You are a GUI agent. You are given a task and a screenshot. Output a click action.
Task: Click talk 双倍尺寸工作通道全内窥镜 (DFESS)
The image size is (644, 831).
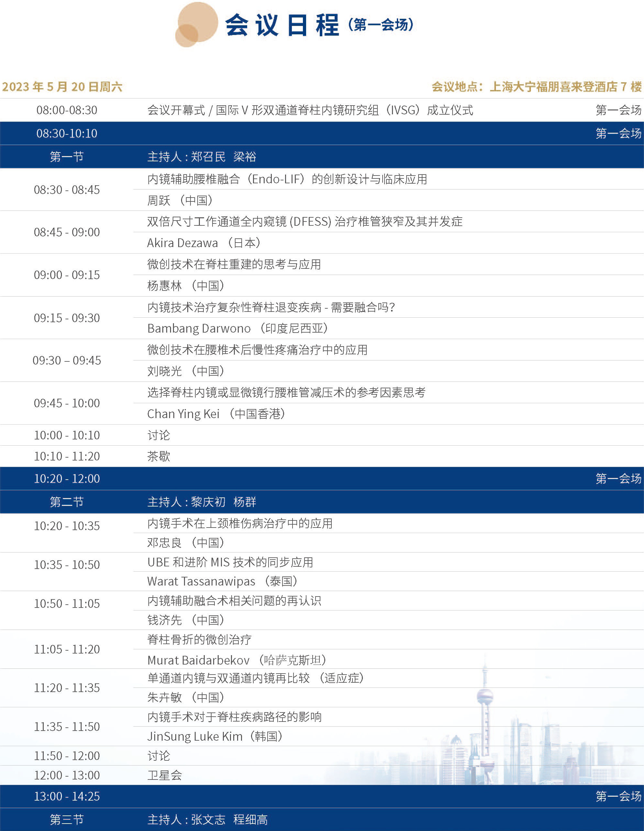point(305,222)
